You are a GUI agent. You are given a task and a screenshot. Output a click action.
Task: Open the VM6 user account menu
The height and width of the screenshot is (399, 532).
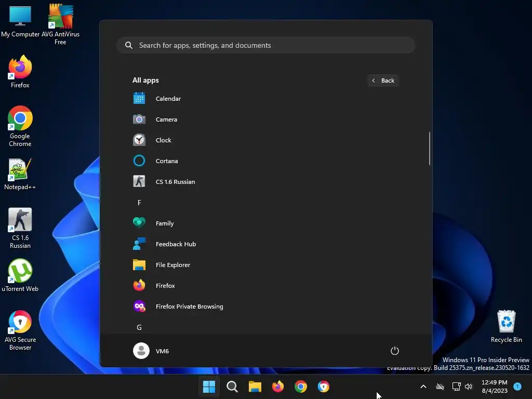coord(151,351)
